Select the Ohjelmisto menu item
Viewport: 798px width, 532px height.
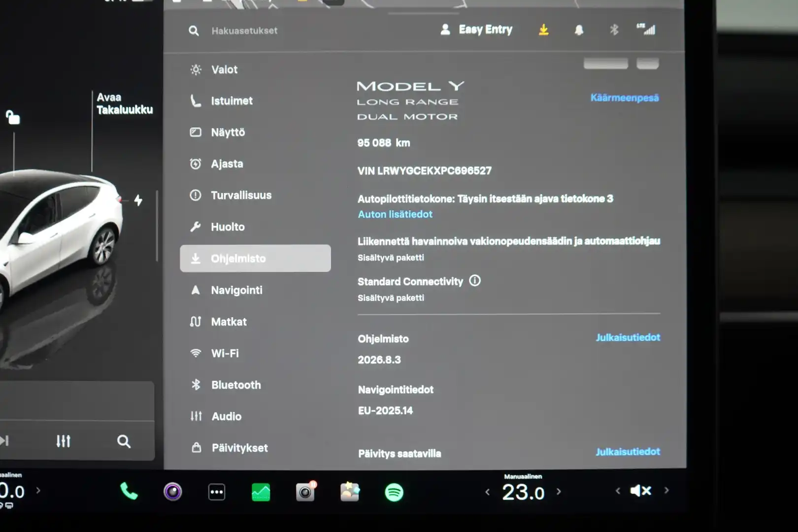pyautogui.click(x=255, y=258)
